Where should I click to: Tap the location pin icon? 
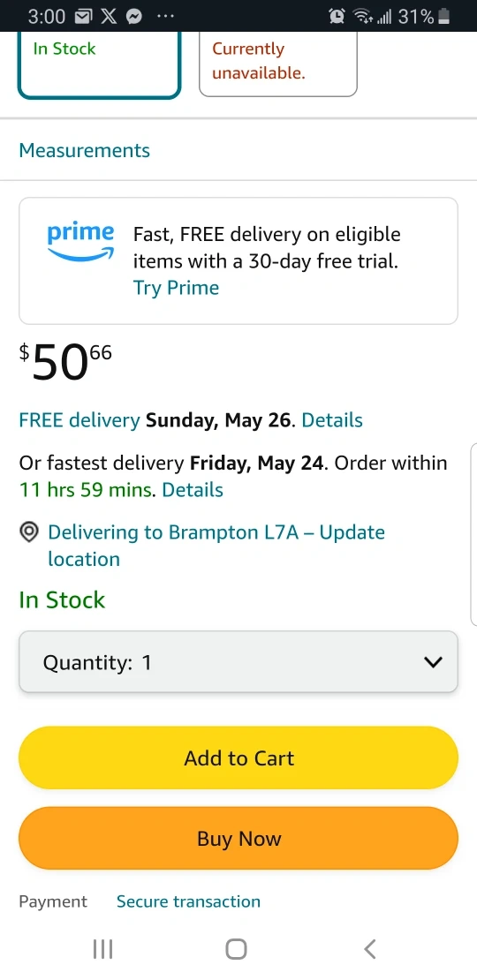(x=29, y=532)
